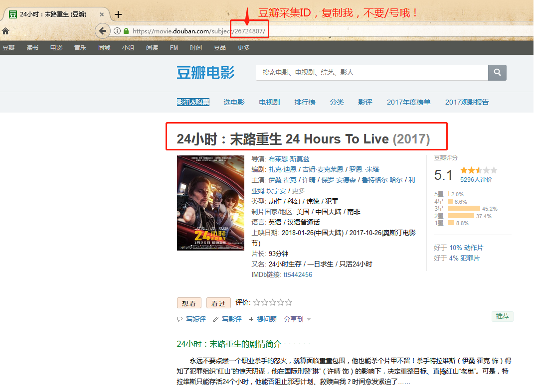Rate the movie four stars

click(x=281, y=302)
